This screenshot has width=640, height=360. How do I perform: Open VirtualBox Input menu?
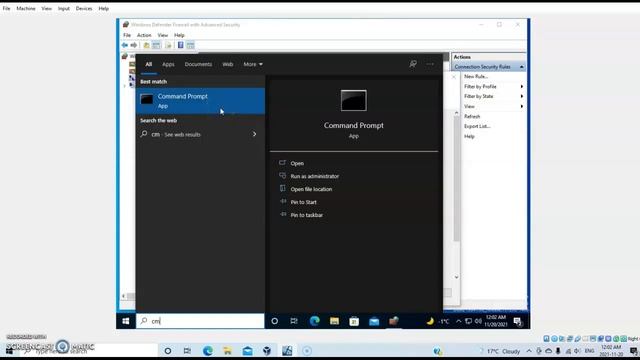63,8
